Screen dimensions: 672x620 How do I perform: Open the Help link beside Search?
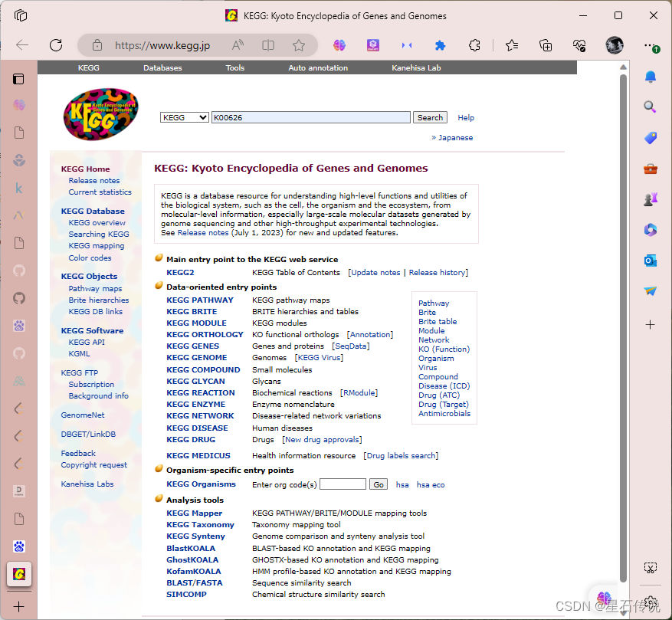(466, 117)
